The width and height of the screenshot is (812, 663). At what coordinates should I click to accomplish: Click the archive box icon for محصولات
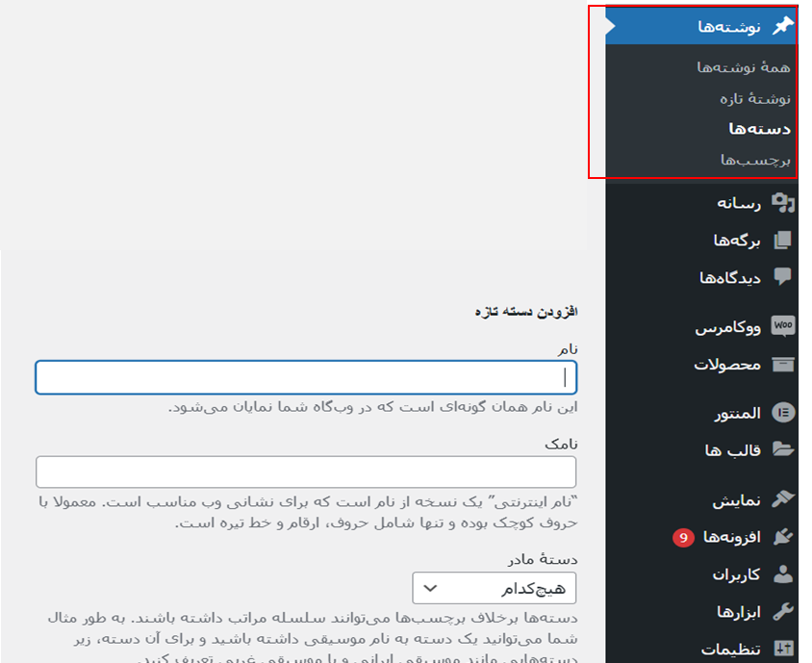click(x=783, y=365)
